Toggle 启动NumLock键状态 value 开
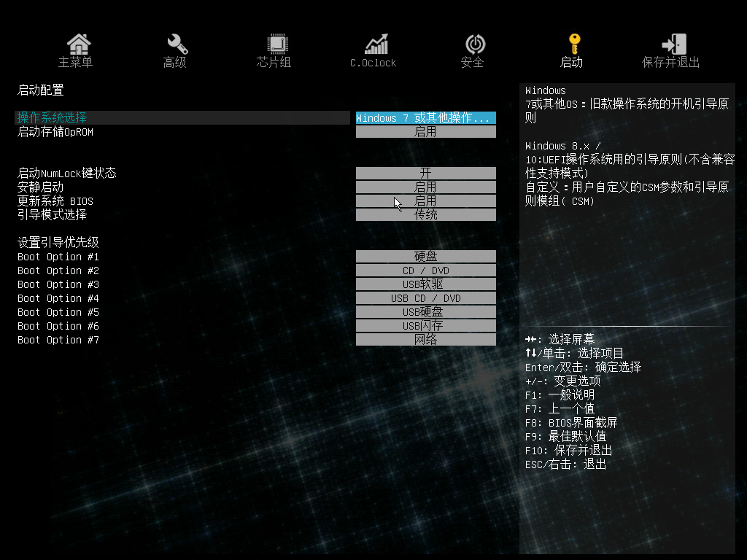Viewport: 747px width, 560px height. (x=425, y=174)
